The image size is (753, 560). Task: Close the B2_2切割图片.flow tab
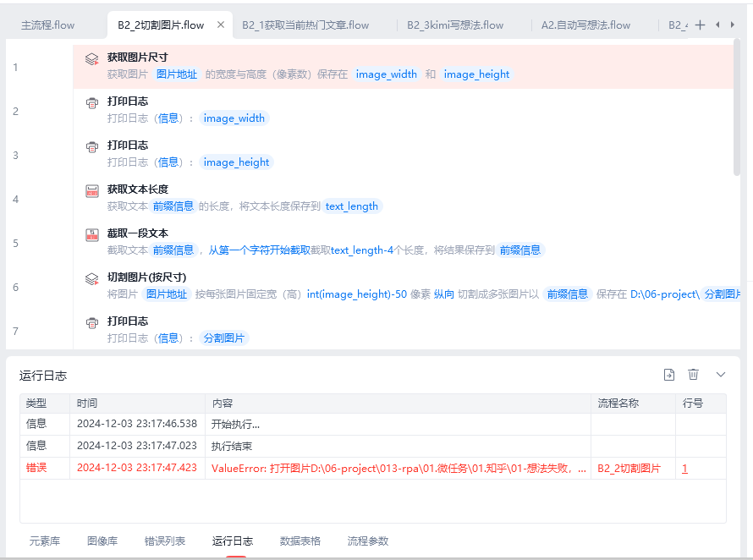click(221, 25)
